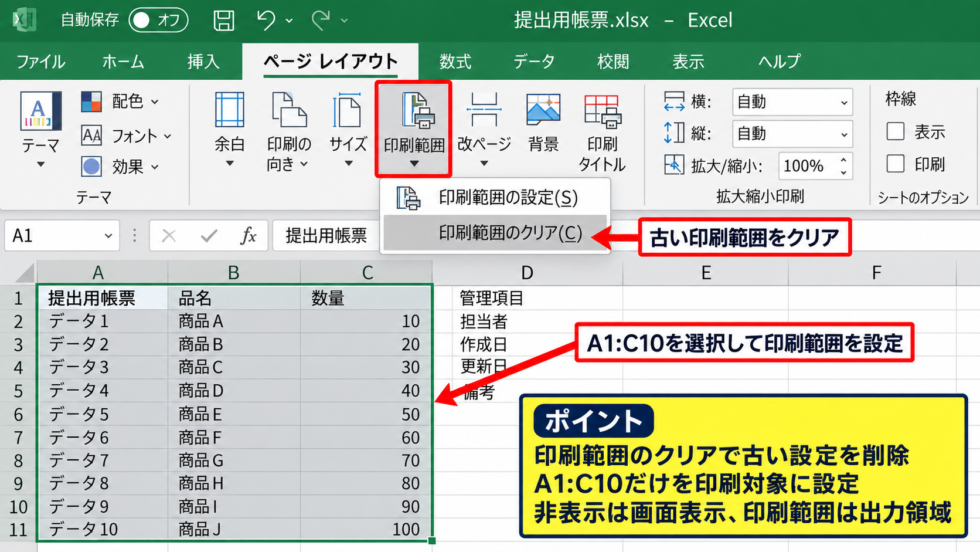Screen dimensions: 980x552
Task: Open the 改ページ page breaks menu
Action: 484,130
